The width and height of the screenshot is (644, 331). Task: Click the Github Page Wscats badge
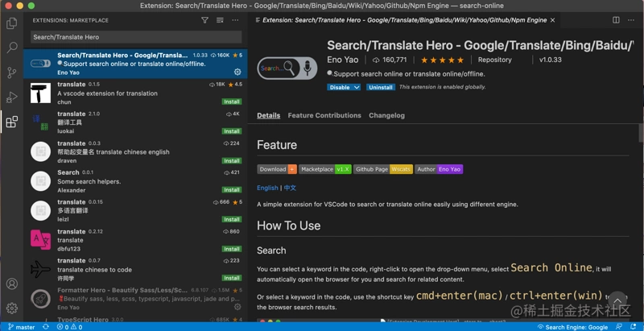[383, 169]
